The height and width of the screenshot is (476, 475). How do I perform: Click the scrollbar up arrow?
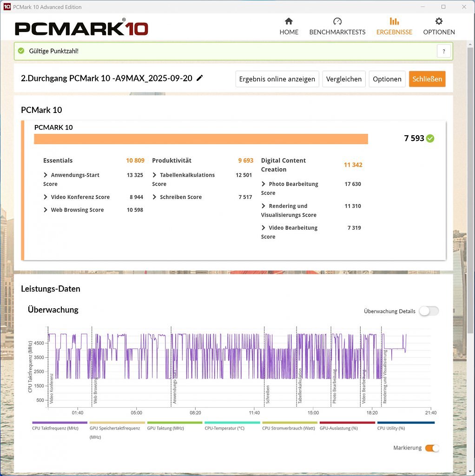470,44
